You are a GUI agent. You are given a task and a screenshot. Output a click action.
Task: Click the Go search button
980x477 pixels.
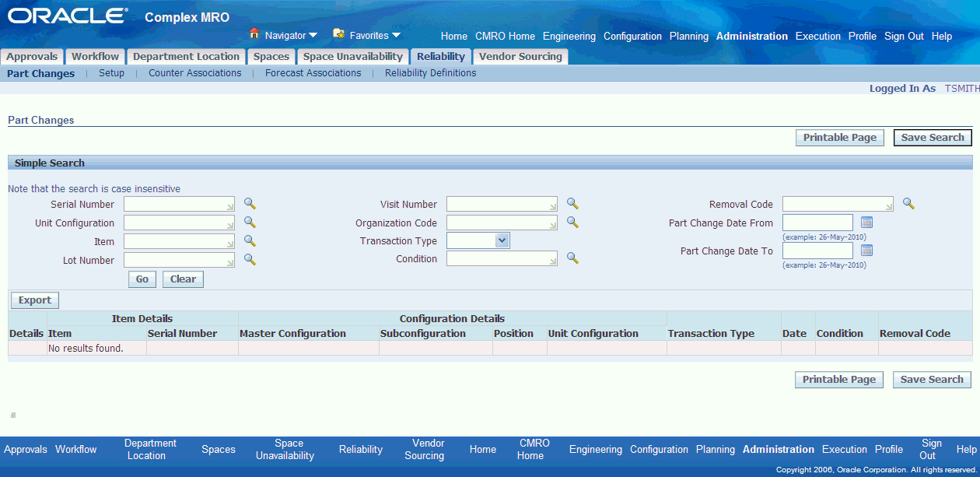(x=142, y=279)
